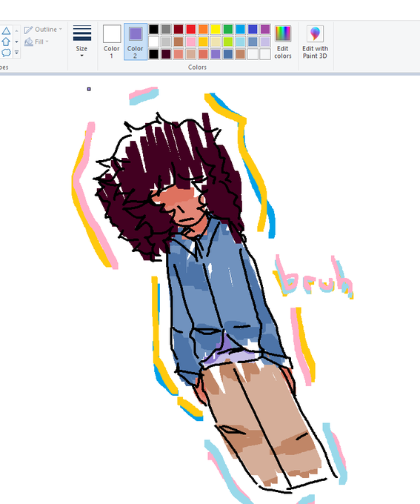Pick the dark red swatch
The image size is (420, 504).
[x=179, y=29]
